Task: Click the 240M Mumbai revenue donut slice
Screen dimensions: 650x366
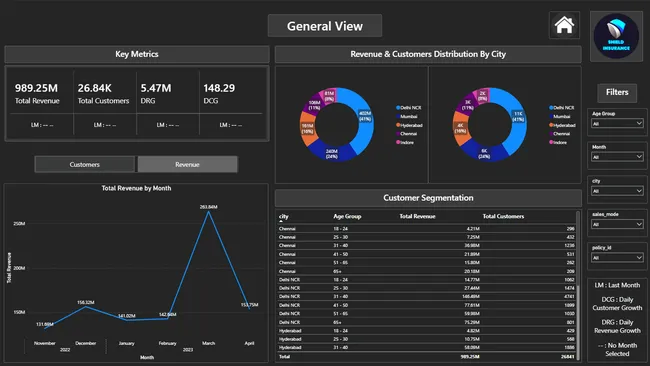Action: point(332,153)
